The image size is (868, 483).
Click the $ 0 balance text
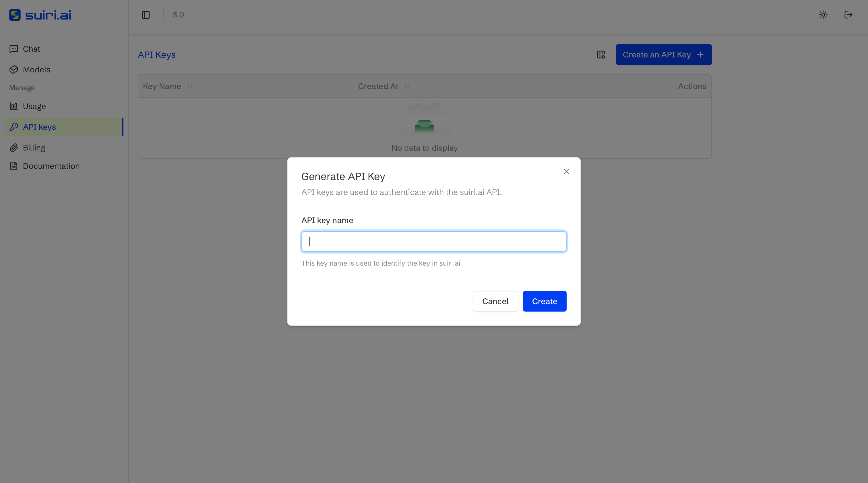click(178, 15)
